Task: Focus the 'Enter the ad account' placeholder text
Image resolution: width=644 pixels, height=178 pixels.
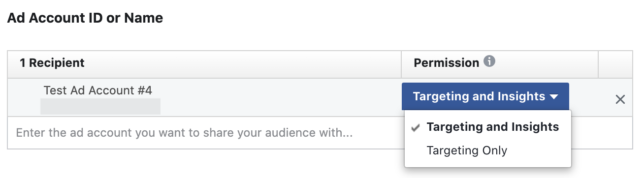Action: tap(184, 133)
